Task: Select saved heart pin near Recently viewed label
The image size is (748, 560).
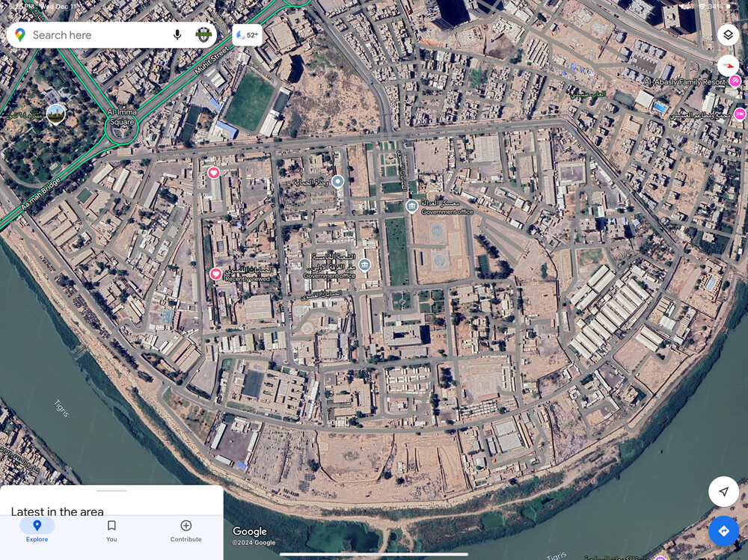Action: pyautogui.click(x=215, y=274)
